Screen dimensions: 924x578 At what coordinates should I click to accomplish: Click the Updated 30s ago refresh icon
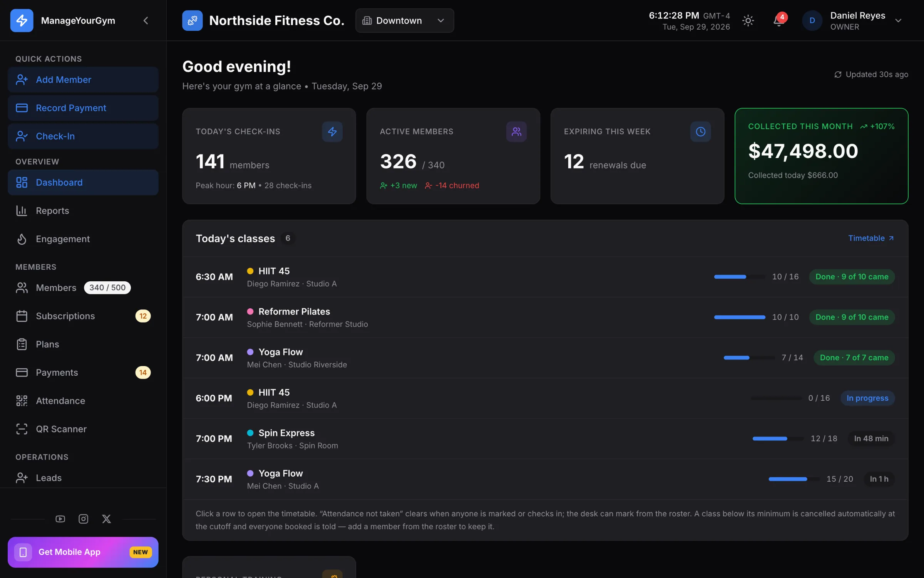838,74
